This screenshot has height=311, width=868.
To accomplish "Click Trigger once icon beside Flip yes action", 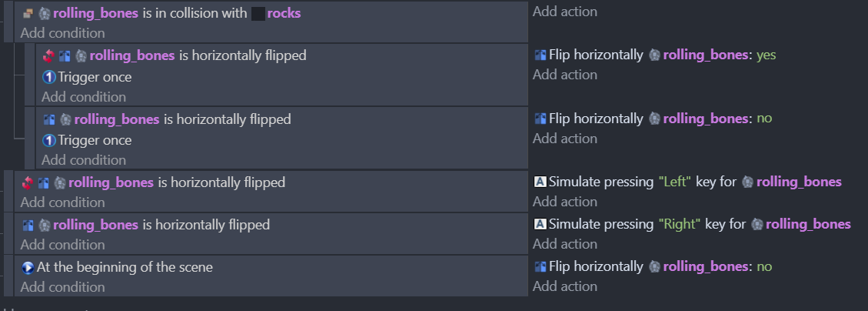I will [x=49, y=77].
